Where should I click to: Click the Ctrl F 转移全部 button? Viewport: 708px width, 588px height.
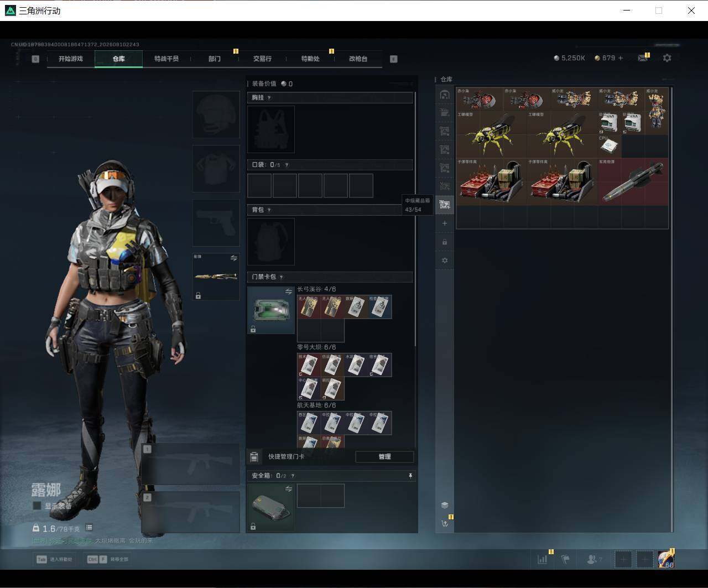pyautogui.click(x=108, y=559)
